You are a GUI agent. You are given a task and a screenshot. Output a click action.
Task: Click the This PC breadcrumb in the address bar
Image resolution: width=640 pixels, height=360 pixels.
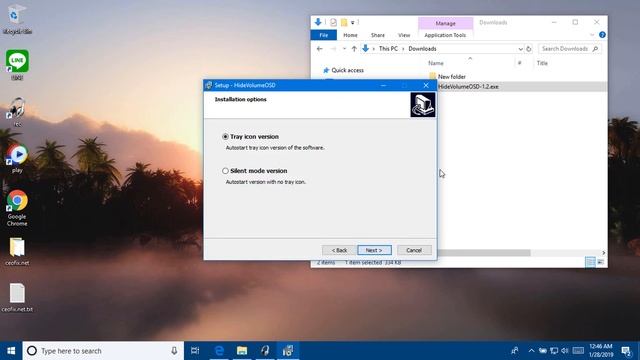click(x=388, y=49)
